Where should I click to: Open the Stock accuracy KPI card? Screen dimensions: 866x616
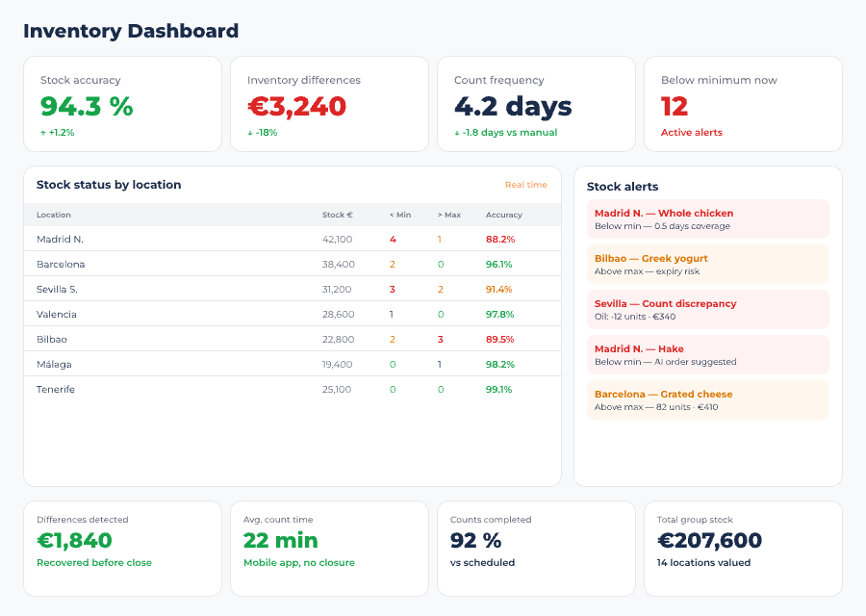[x=122, y=103]
